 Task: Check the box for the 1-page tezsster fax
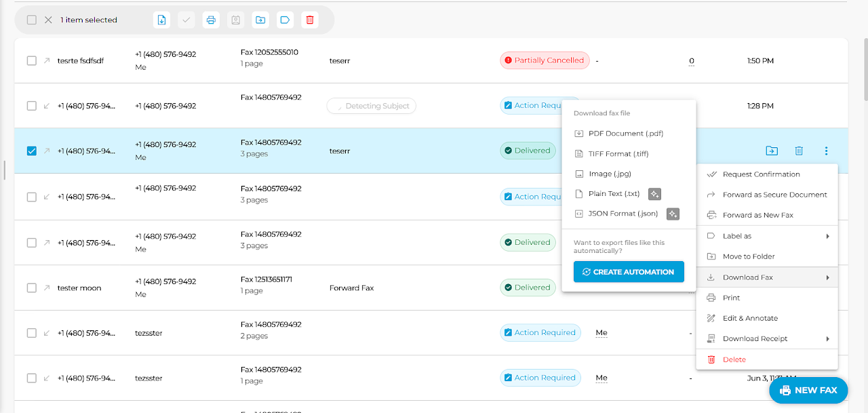[31, 378]
